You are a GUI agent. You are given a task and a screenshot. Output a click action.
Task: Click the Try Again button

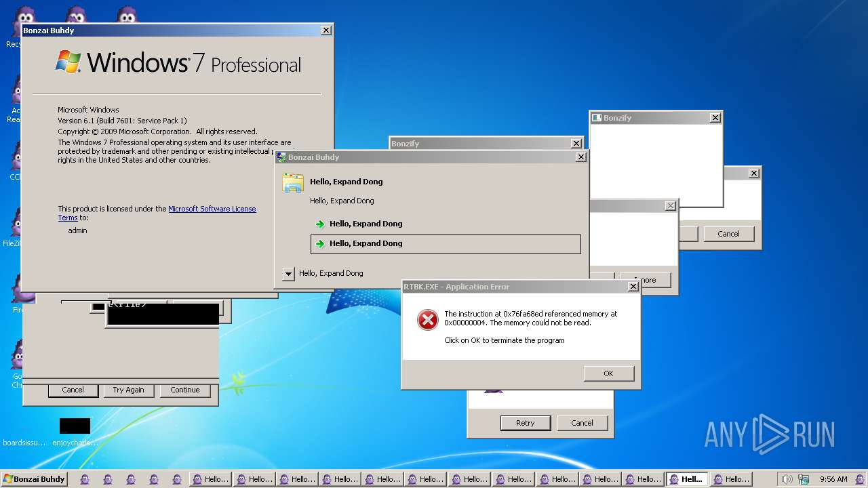coord(129,390)
